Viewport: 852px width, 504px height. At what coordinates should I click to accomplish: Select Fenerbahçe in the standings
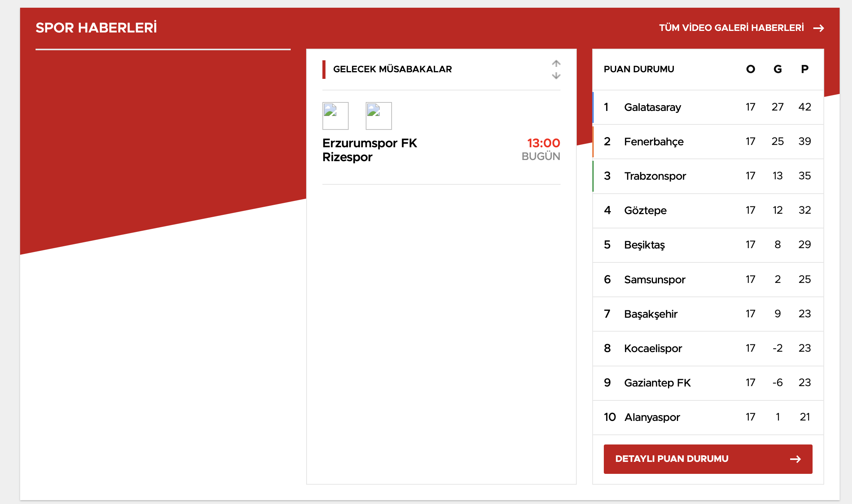pyautogui.click(x=654, y=141)
